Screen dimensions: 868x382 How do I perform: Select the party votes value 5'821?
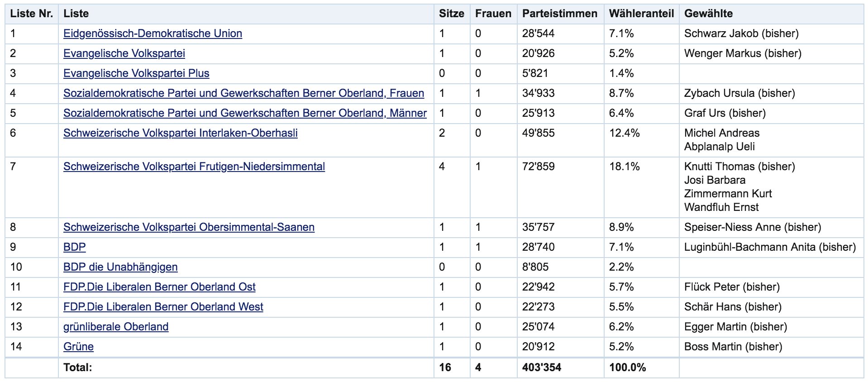(x=535, y=73)
